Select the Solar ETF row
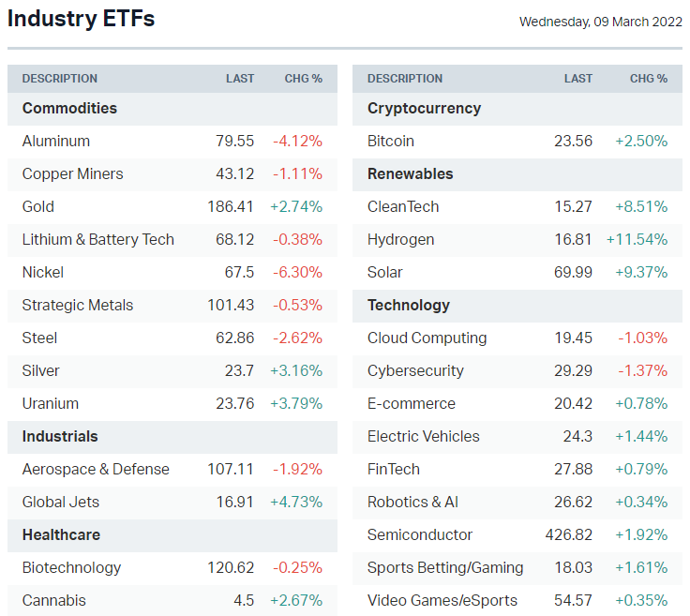 click(x=384, y=272)
